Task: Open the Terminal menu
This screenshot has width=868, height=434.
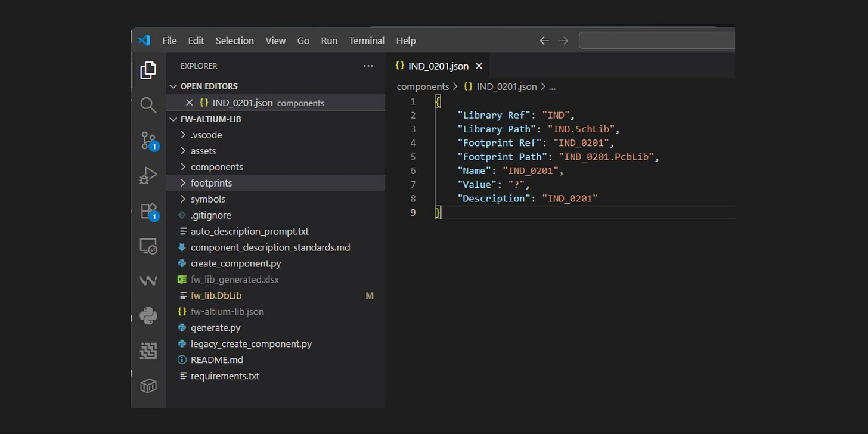Action: click(367, 41)
